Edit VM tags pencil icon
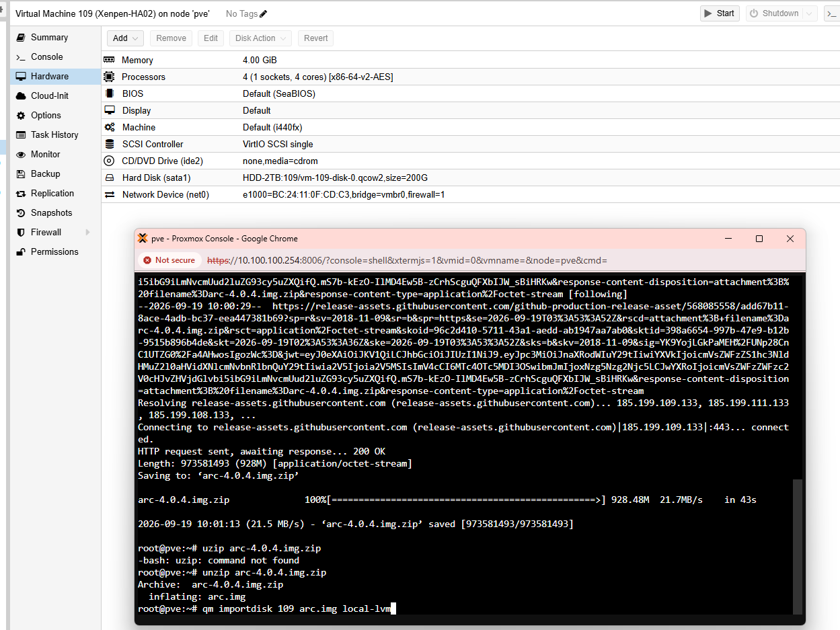Viewport: 840px width, 630px height. pyautogui.click(x=263, y=13)
